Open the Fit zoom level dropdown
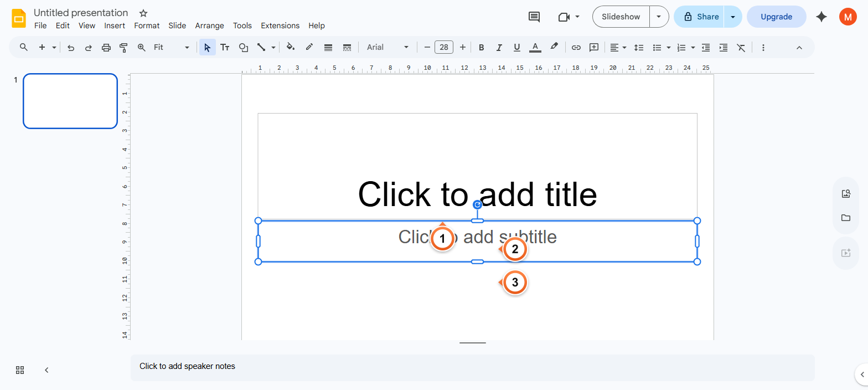The width and height of the screenshot is (868, 390). pos(172,48)
